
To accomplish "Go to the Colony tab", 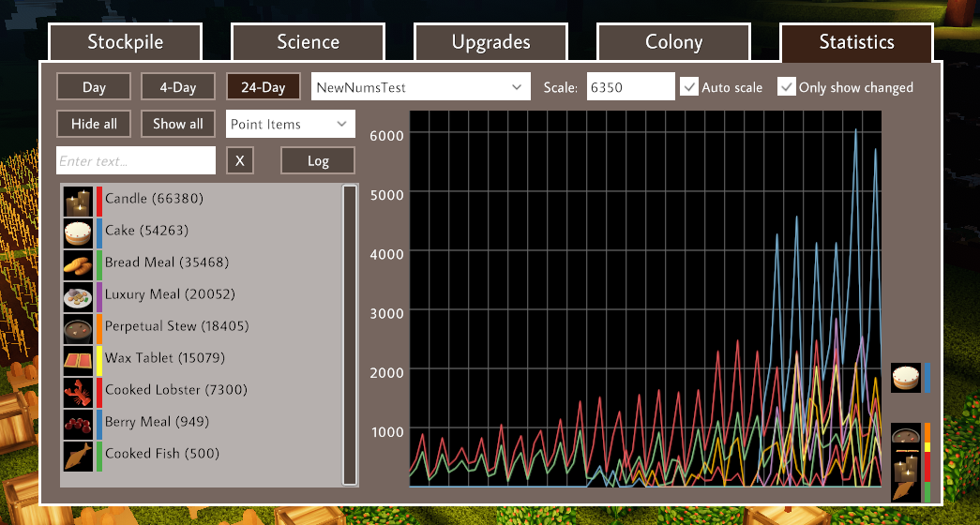I will [673, 42].
